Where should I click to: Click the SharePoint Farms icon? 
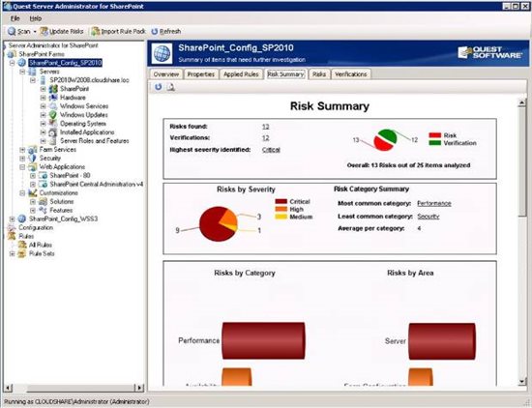pos(12,54)
